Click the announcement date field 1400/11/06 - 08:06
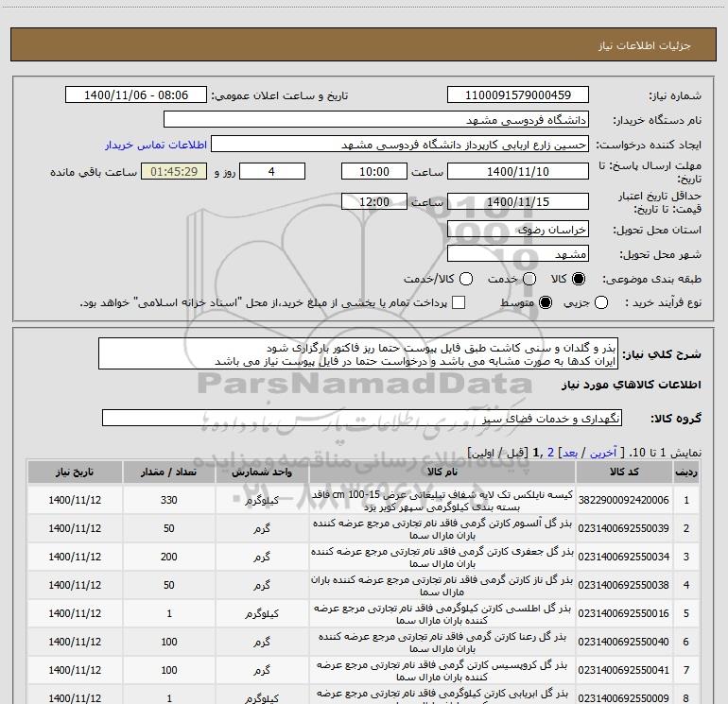The image size is (728, 704). click(x=136, y=94)
